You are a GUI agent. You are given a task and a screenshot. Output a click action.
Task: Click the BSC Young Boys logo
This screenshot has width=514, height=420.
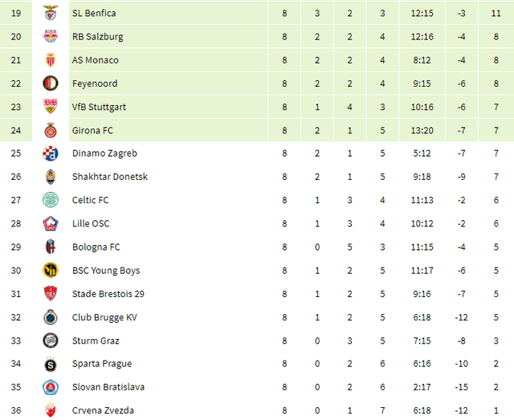51,271
